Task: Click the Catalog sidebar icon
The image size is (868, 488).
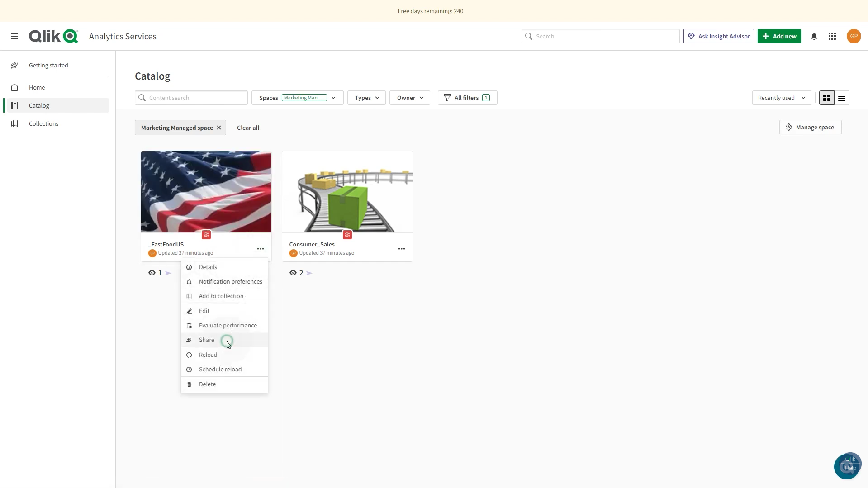Action: click(x=14, y=105)
